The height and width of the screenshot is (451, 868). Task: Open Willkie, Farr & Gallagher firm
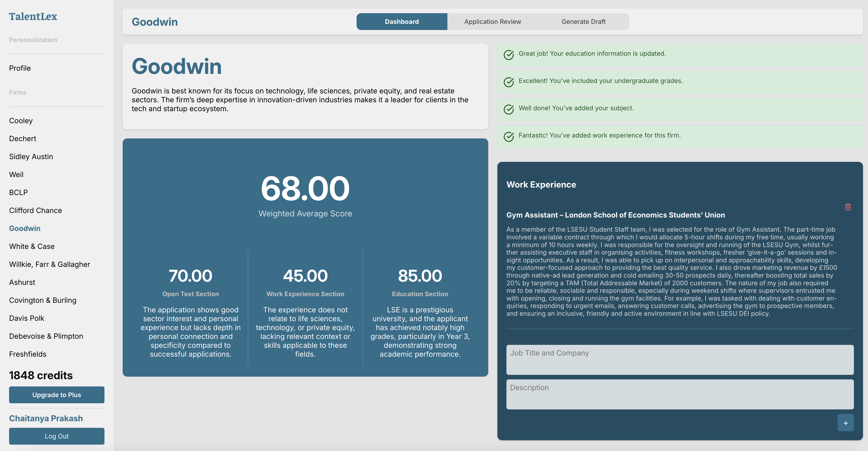(x=50, y=264)
